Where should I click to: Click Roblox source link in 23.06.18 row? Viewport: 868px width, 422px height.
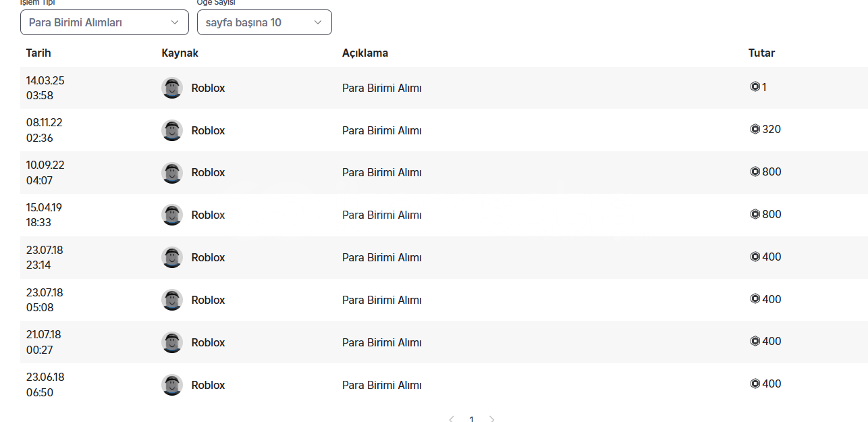point(208,385)
